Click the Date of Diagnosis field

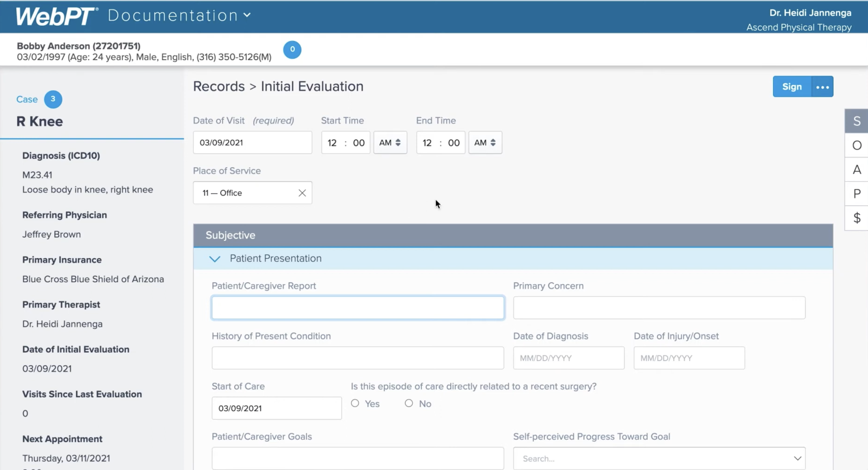[568, 358]
